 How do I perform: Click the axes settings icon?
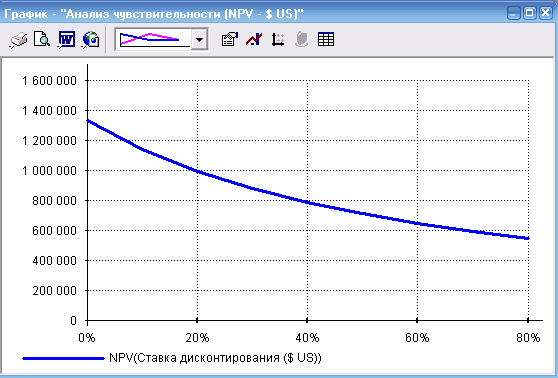(x=278, y=39)
